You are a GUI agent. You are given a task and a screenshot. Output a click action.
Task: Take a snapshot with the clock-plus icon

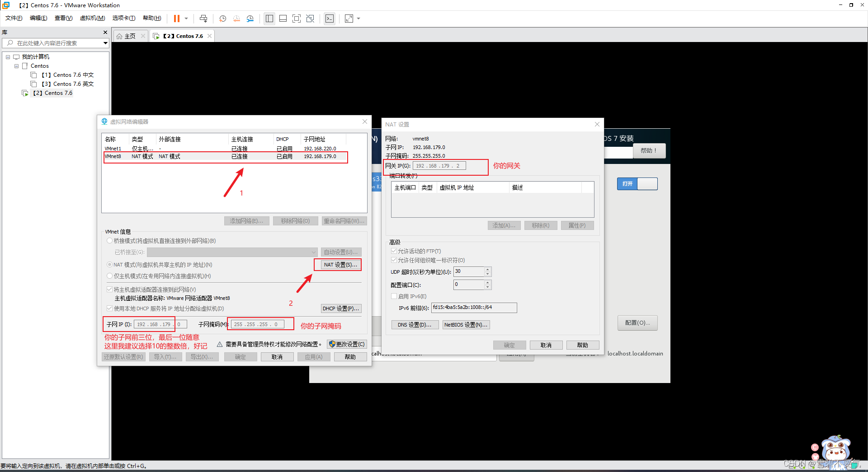click(223, 19)
